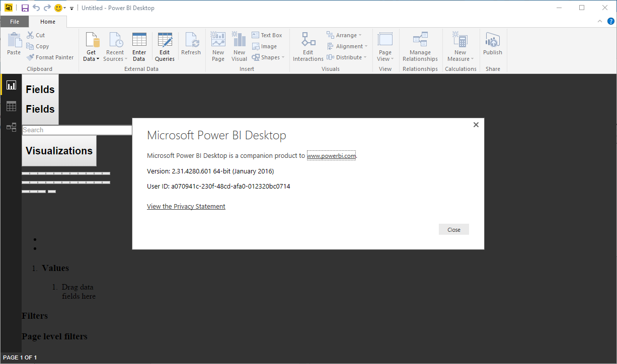
Task: Open the Help question mark icon
Action: [x=611, y=21]
